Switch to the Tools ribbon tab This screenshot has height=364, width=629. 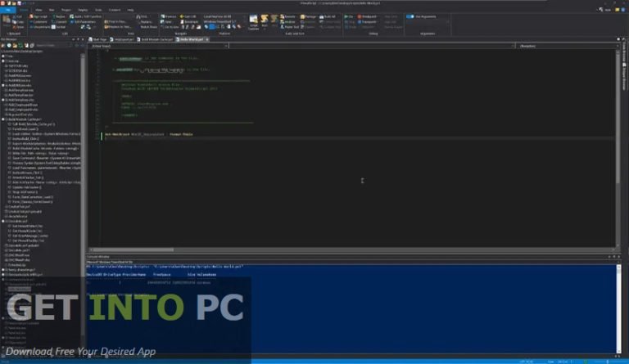click(98, 10)
